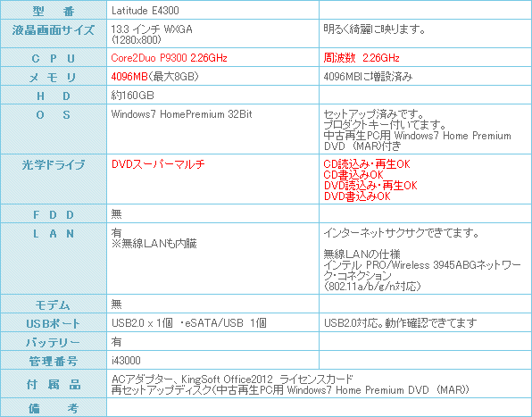The image size is (532, 417).
Task: Click the CD書込みOK line
Action: [x=353, y=175]
